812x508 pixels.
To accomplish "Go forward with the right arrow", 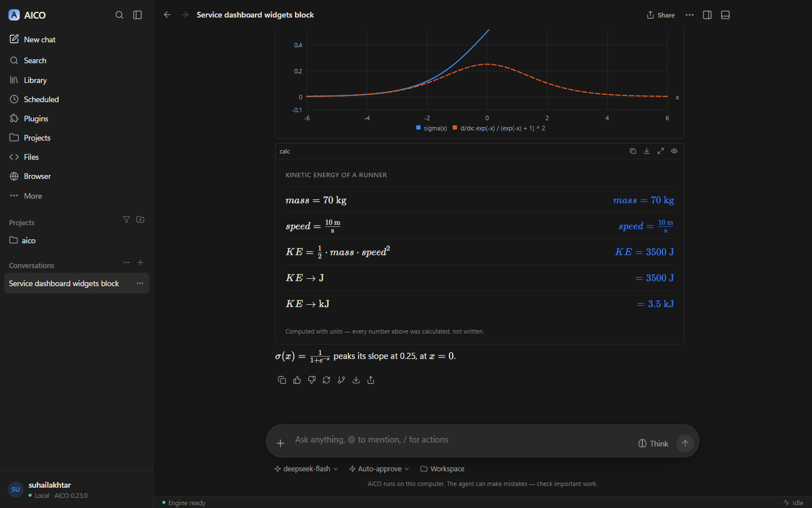I will (185, 15).
